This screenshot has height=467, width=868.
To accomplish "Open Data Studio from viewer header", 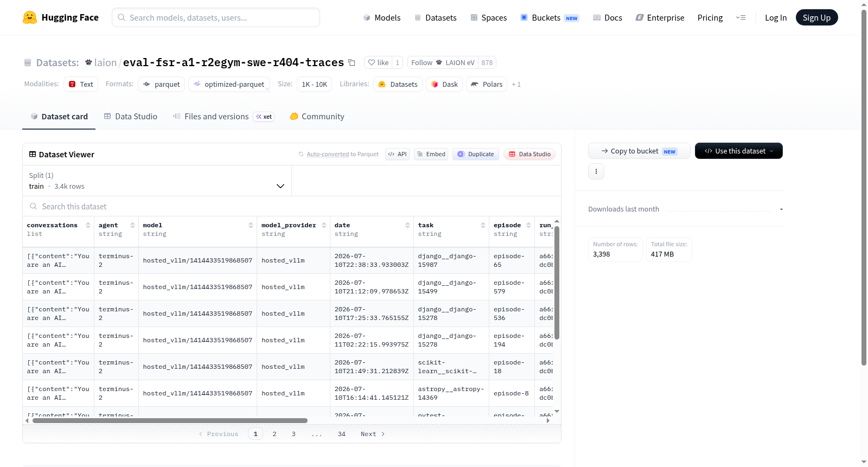I will pos(529,154).
